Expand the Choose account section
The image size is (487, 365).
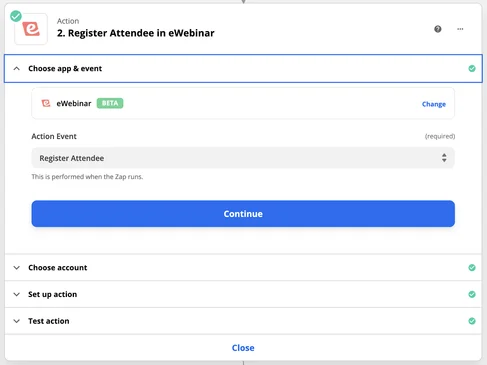point(16,268)
